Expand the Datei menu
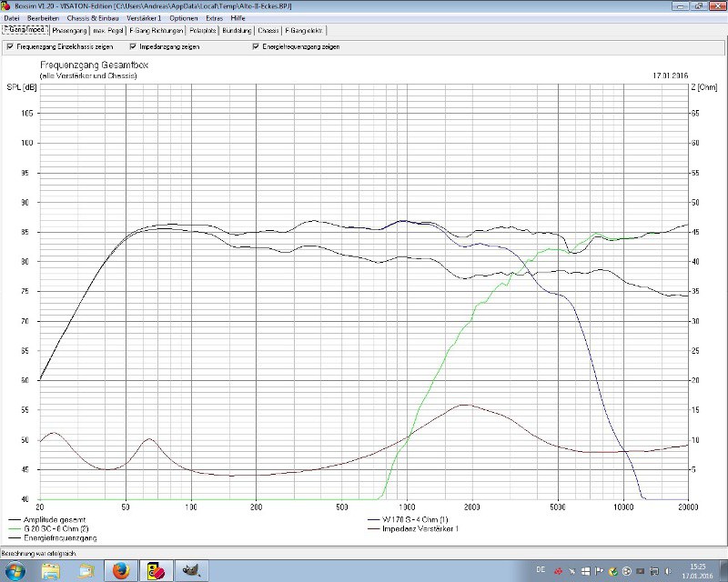 pos(12,18)
